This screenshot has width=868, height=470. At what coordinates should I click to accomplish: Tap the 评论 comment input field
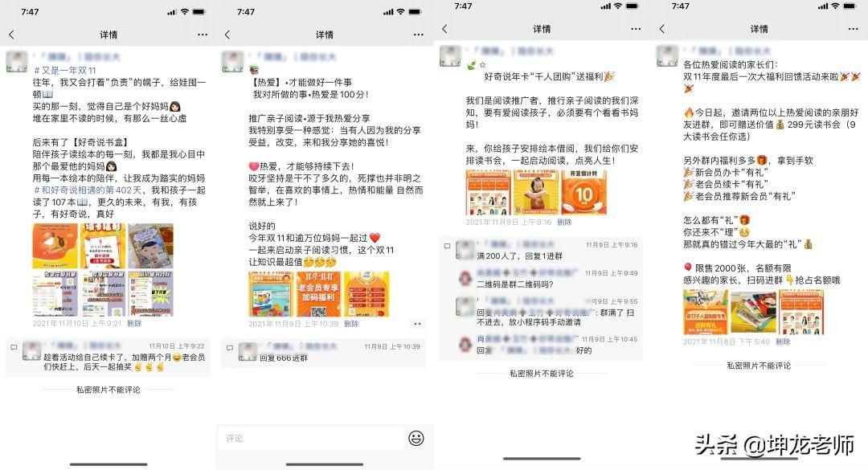point(310,438)
